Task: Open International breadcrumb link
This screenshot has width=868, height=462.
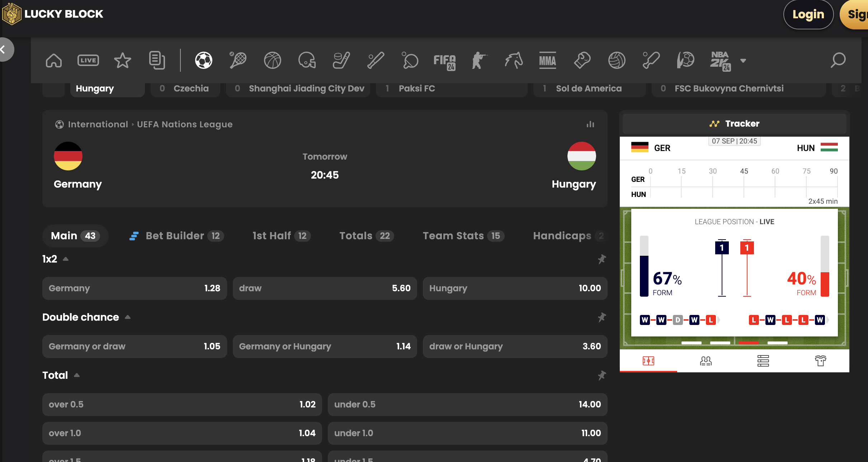Action: pos(98,124)
